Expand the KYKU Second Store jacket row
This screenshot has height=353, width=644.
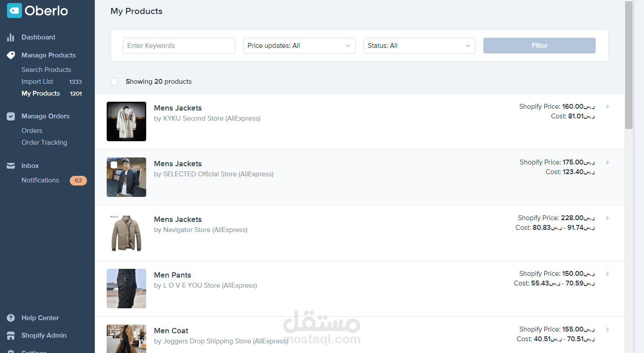(x=608, y=107)
